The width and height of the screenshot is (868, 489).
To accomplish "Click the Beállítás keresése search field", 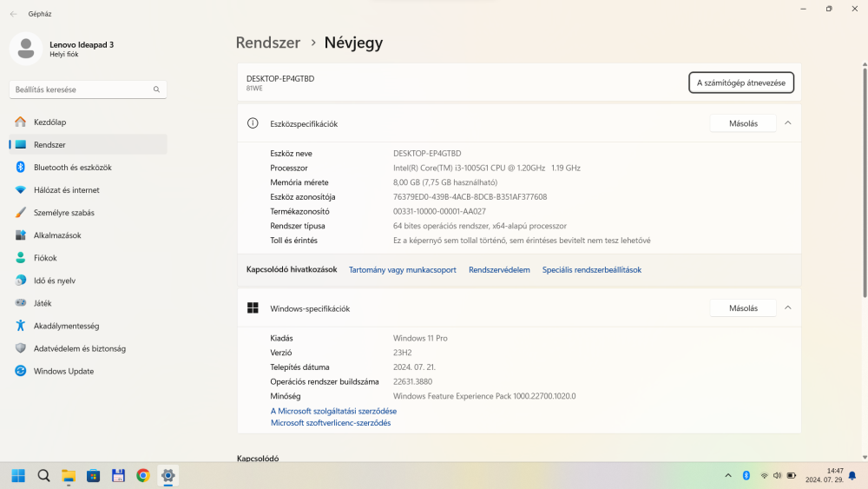I will [82, 89].
